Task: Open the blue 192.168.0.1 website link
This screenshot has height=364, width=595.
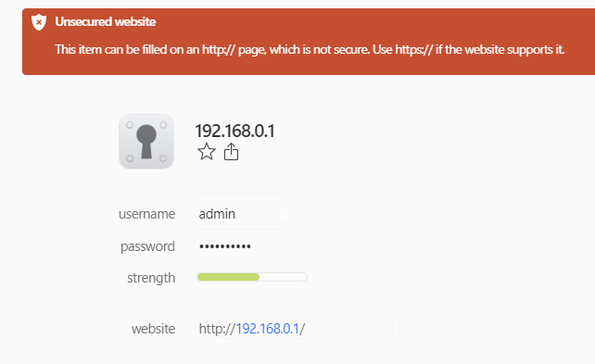Action: pos(268,329)
